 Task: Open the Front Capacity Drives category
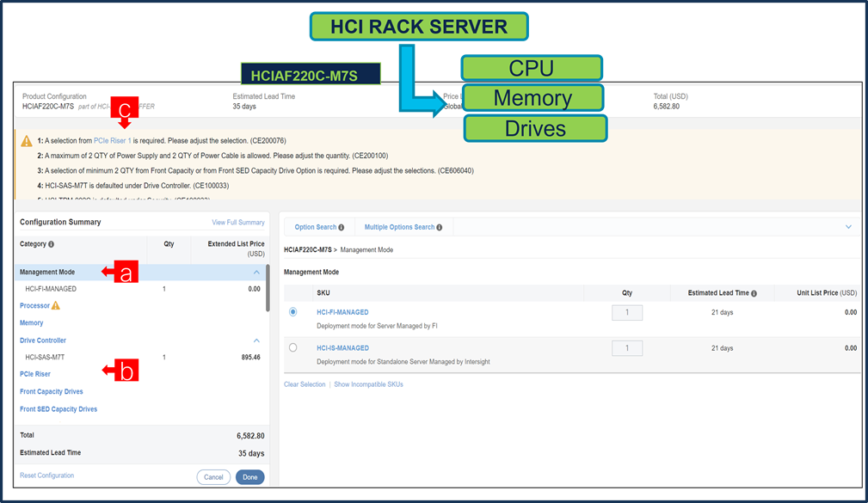(52, 392)
